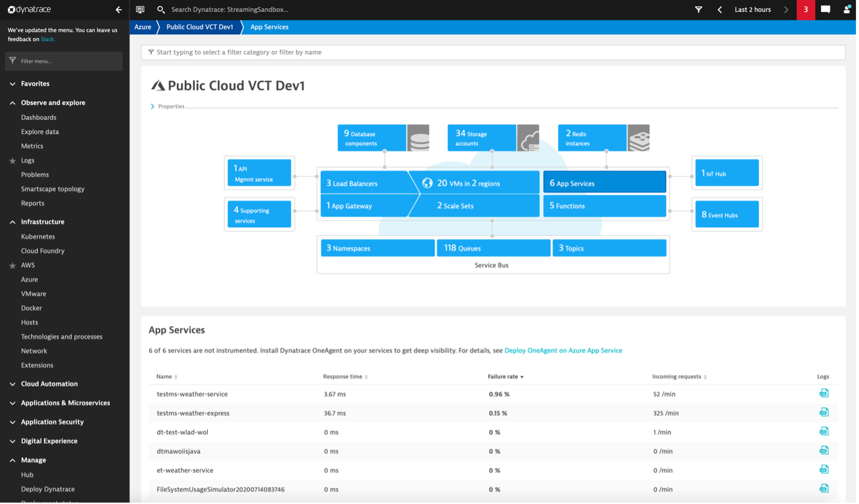
Task: Go to Public Cloud VCT Dev1 breadcrumb
Action: tap(200, 27)
